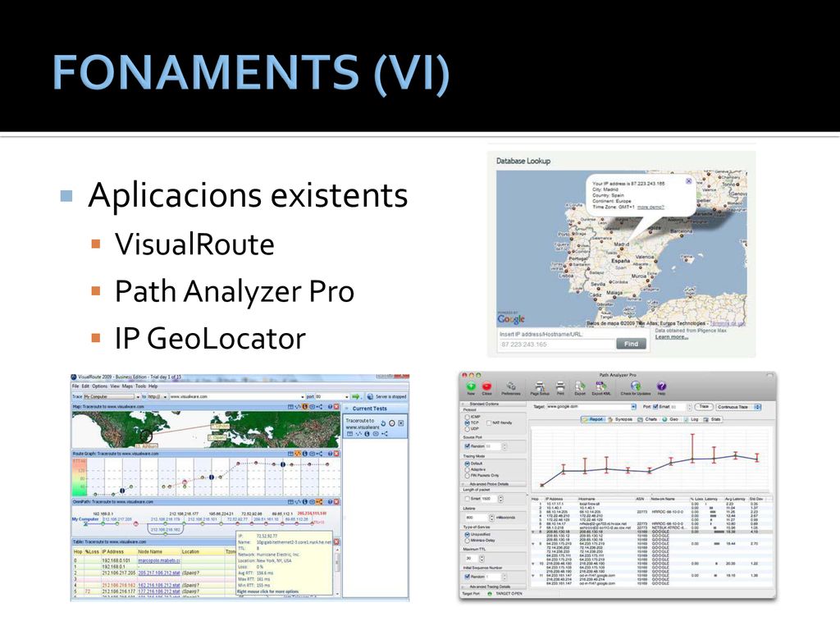840x630 pixels.
Task: Click Find button in Database Lookup
Action: (632, 344)
